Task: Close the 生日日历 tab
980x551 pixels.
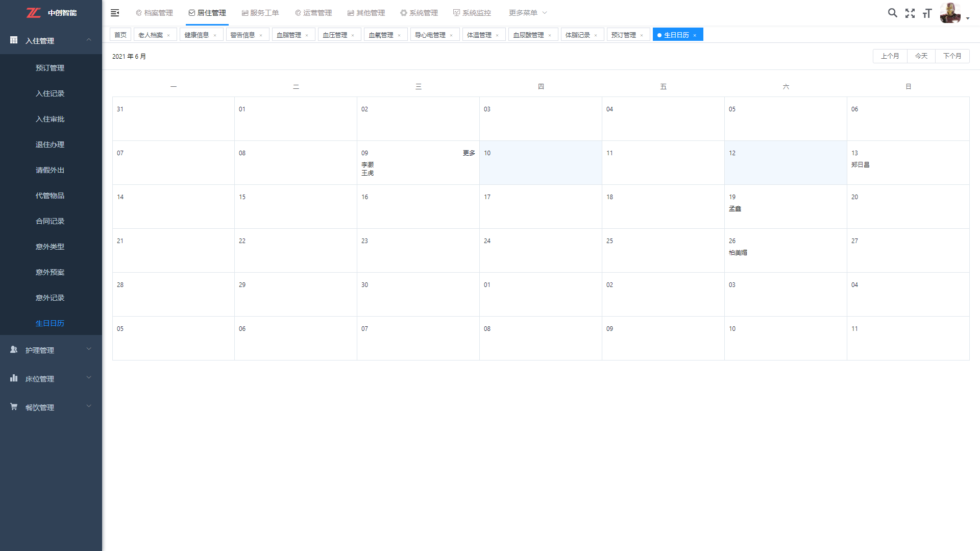Action: [x=695, y=35]
